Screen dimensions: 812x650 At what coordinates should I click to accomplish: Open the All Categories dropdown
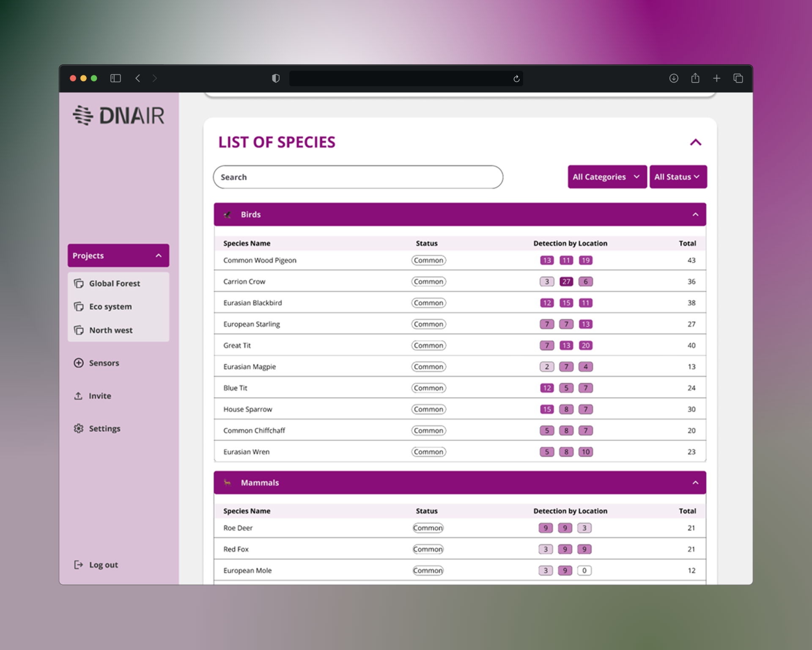point(607,177)
